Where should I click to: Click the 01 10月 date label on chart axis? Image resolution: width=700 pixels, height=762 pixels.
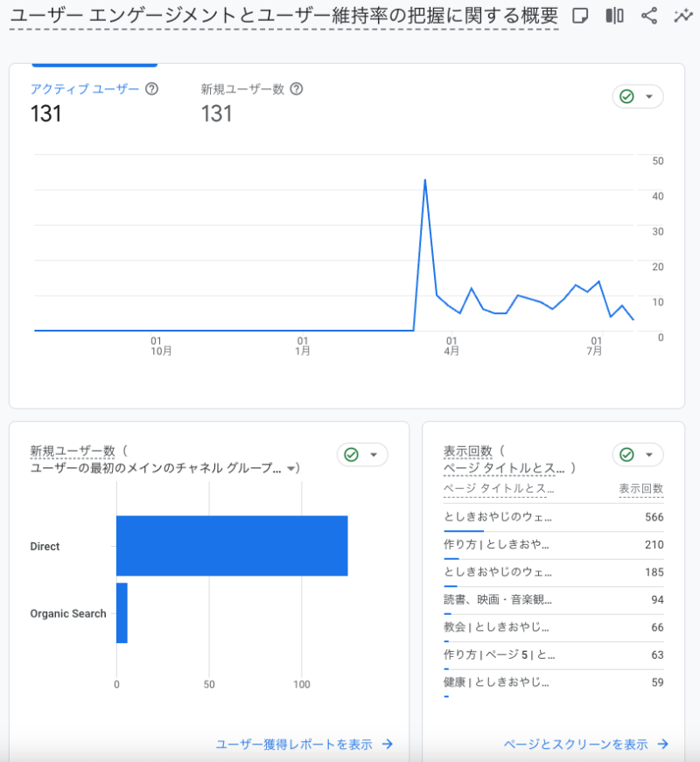tap(161, 346)
